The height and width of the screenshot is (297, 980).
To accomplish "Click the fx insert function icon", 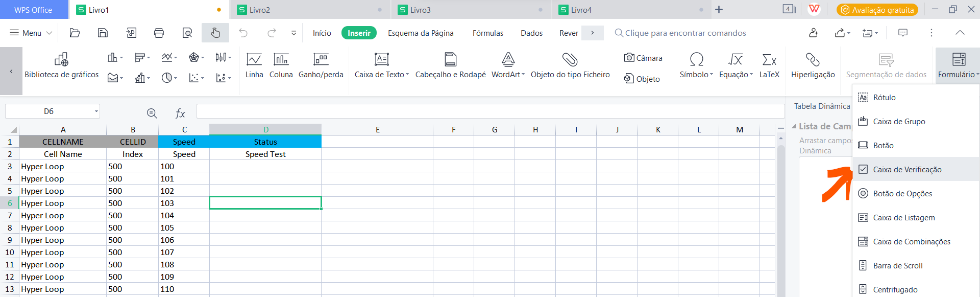I will point(180,113).
